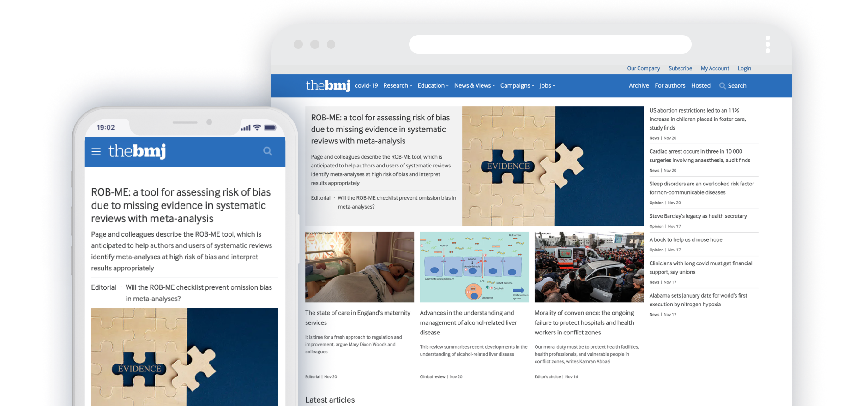Click 'Editorial | Nov 20' label under maternity article
This screenshot has width=868, height=406.
pos(321,377)
